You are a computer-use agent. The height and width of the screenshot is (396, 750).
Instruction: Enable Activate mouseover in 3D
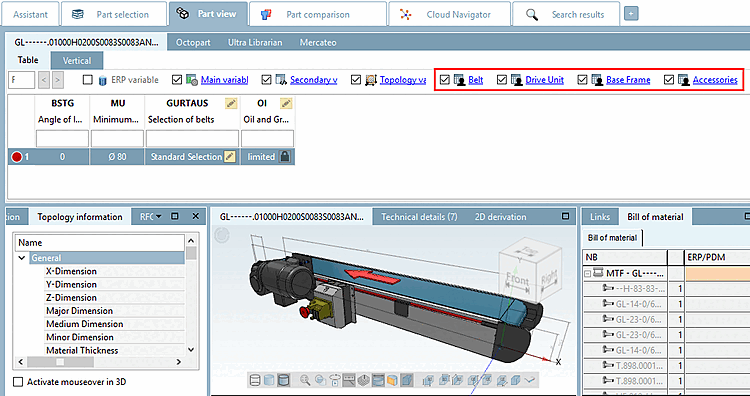point(18,382)
